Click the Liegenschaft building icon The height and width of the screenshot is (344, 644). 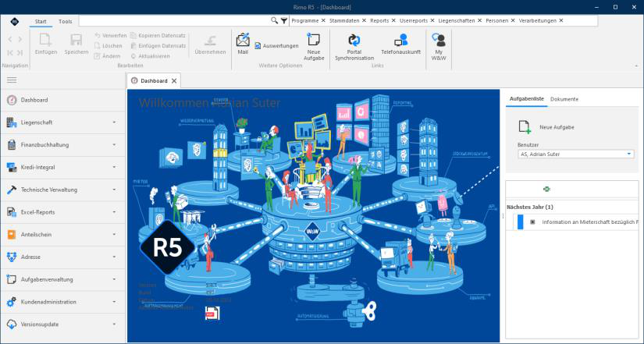[12, 122]
